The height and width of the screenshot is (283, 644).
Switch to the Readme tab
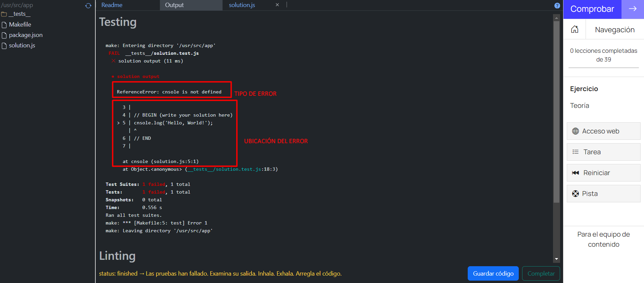tap(112, 5)
